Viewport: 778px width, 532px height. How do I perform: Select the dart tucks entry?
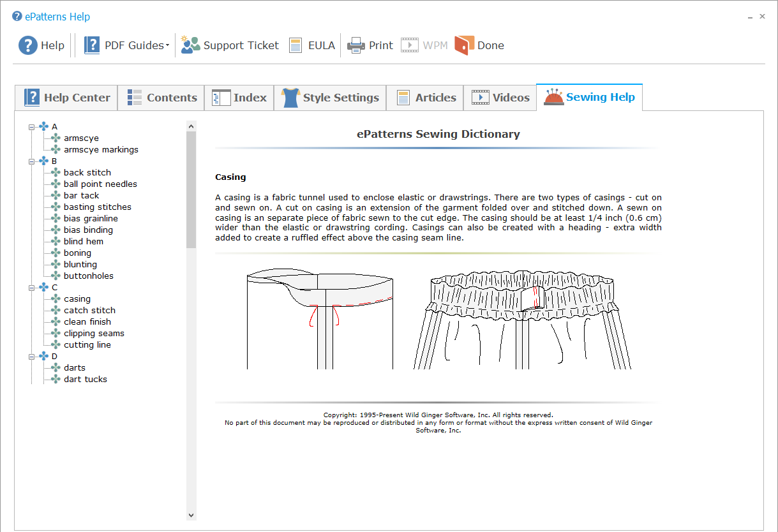(86, 380)
